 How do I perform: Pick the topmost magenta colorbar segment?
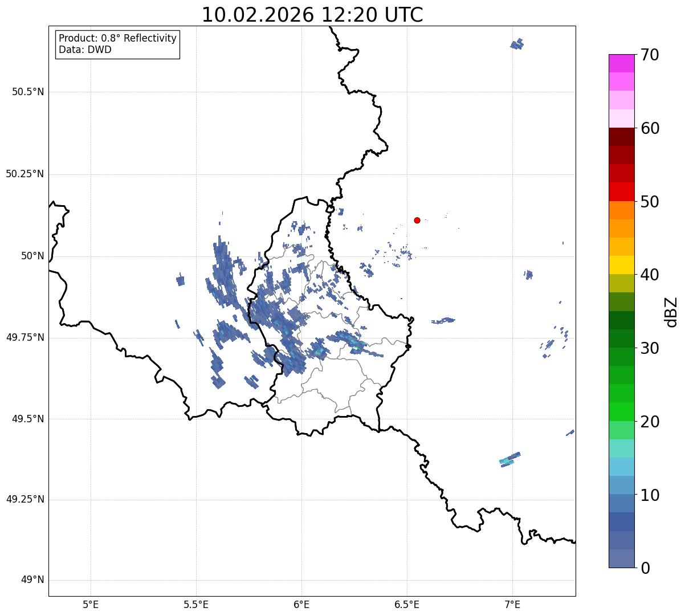click(621, 63)
